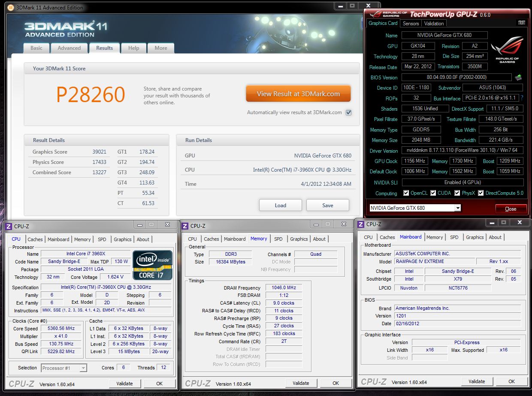Open the Processor #1 selection dropdown

click(x=83, y=368)
